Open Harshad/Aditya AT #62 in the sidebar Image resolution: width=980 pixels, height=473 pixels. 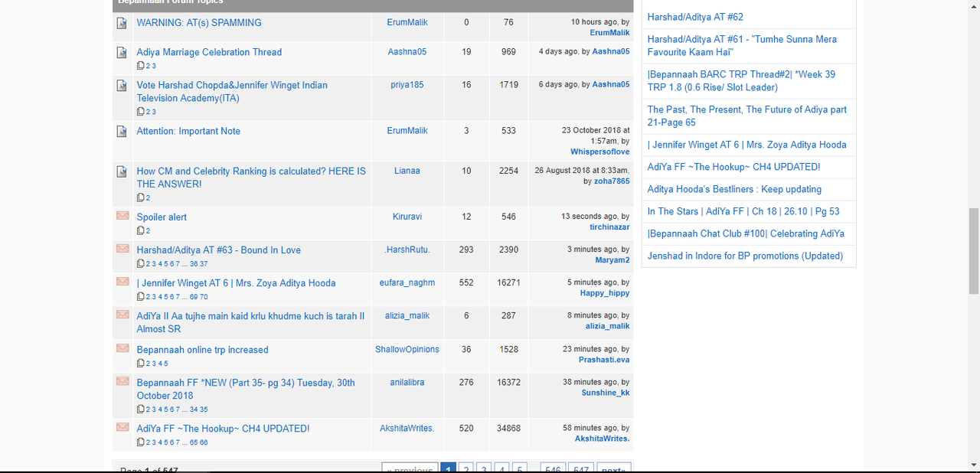(x=695, y=17)
